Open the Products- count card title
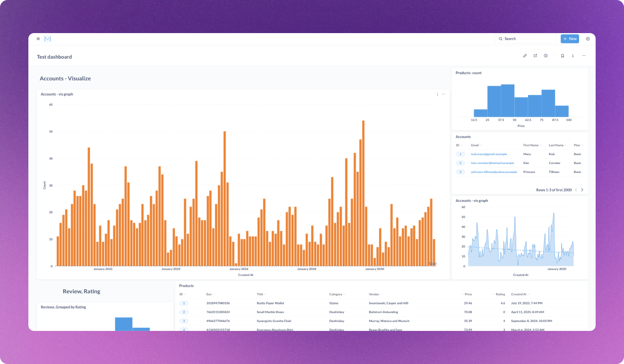This screenshot has height=364, width=624. coord(468,73)
